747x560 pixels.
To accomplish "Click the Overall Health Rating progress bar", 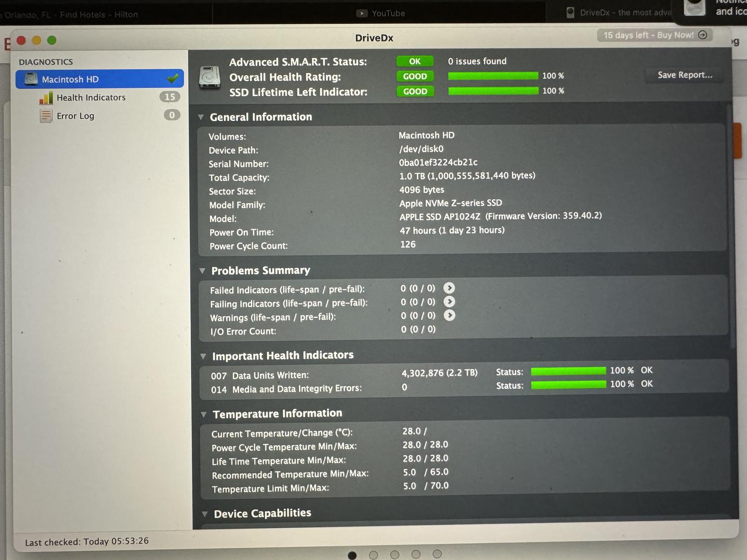I will click(493, 76).
